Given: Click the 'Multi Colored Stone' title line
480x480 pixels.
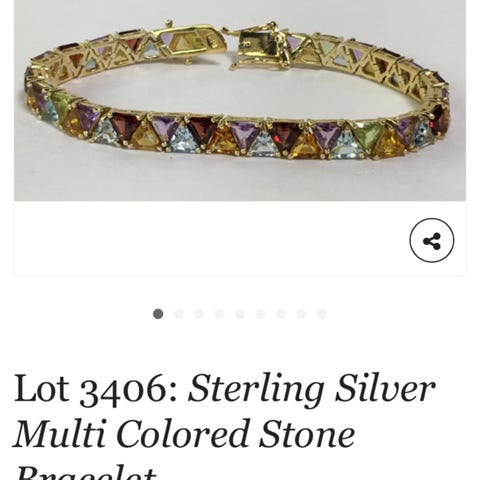Looking at the screenshot, I should click(184, 434).
